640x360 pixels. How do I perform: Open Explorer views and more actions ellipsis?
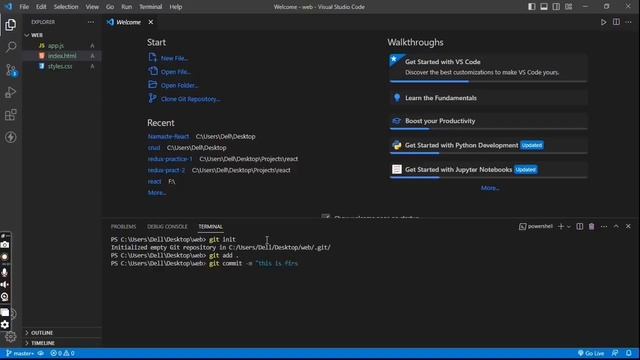pos(91,22)
